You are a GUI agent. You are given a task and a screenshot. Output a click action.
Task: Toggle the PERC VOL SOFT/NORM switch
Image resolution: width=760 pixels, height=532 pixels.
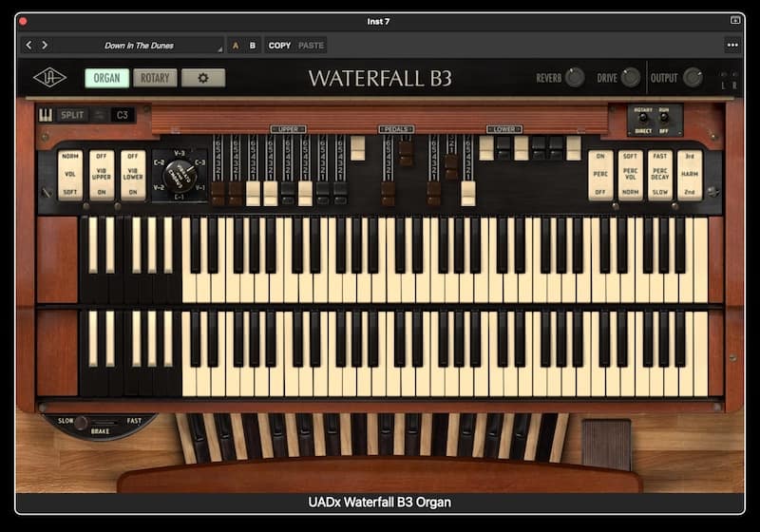(x=630, y=175)
